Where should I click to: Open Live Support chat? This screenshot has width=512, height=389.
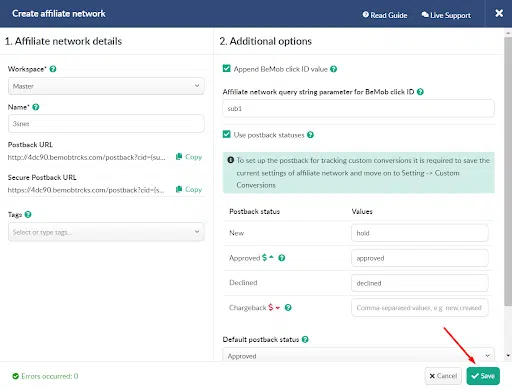[x=446, y=15]
